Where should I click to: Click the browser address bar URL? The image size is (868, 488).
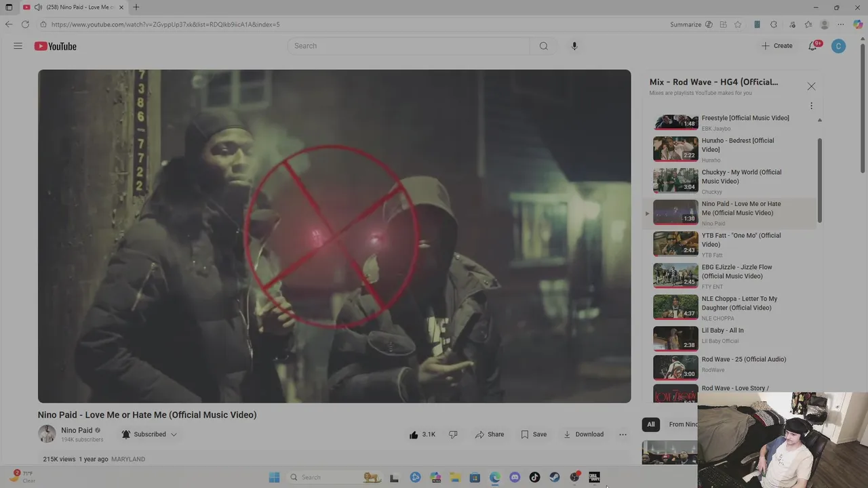(165, 24)
